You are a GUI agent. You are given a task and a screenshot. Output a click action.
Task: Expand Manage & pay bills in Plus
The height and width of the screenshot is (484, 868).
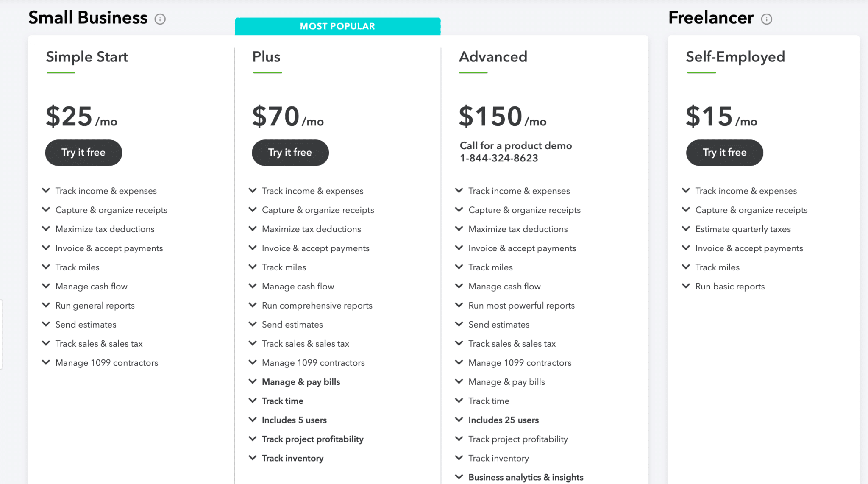[x=253, y=381]
